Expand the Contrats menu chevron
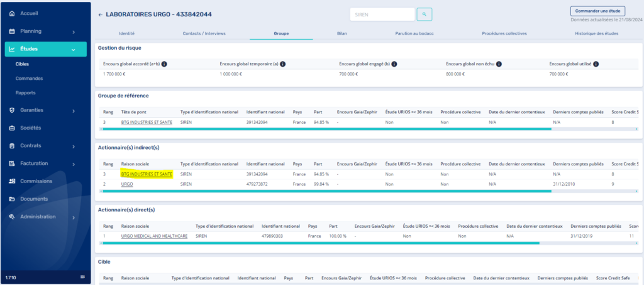This screenshot has width=644, height=285. click(x=74, y=146)
